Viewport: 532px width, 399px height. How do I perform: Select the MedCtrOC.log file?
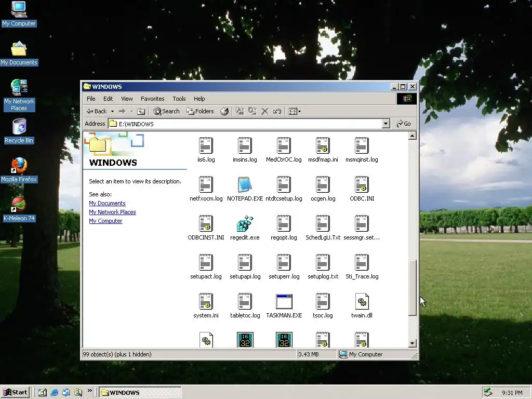(284, 150)
